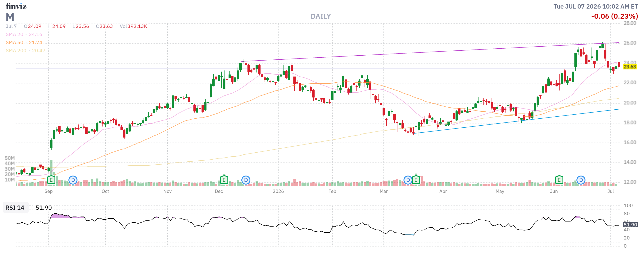644x253 pixels.
Task: Click the March earnings E marker
Action: point(416,180)
